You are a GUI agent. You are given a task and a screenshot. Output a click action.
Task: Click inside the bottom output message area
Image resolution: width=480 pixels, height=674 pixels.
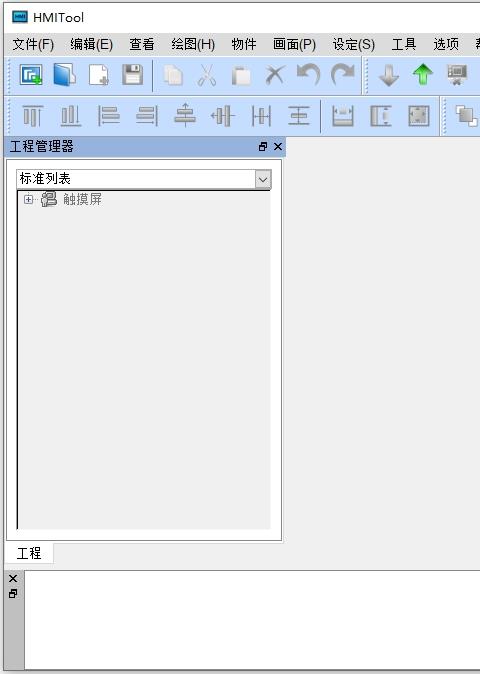pyautogui.click(x=252, y=619)
